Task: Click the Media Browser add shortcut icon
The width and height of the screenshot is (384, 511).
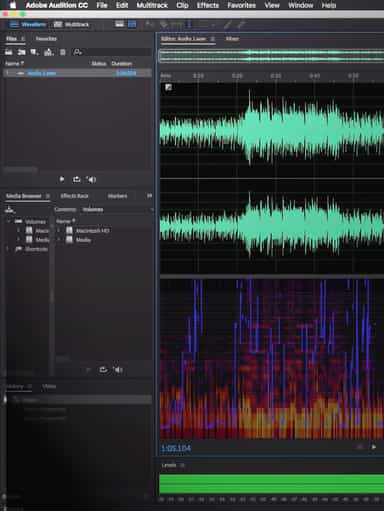Action: pyautogui.click(x=10, y=210)
